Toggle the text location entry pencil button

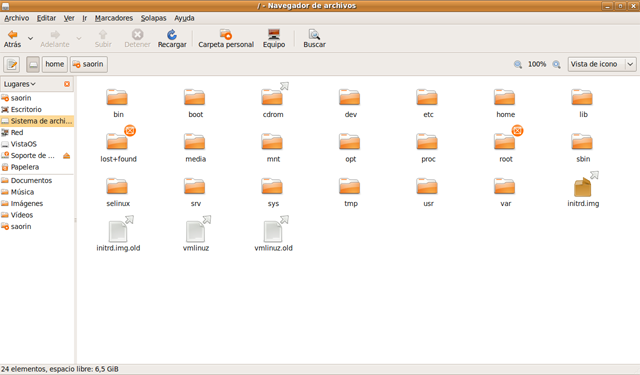point(12,64)
